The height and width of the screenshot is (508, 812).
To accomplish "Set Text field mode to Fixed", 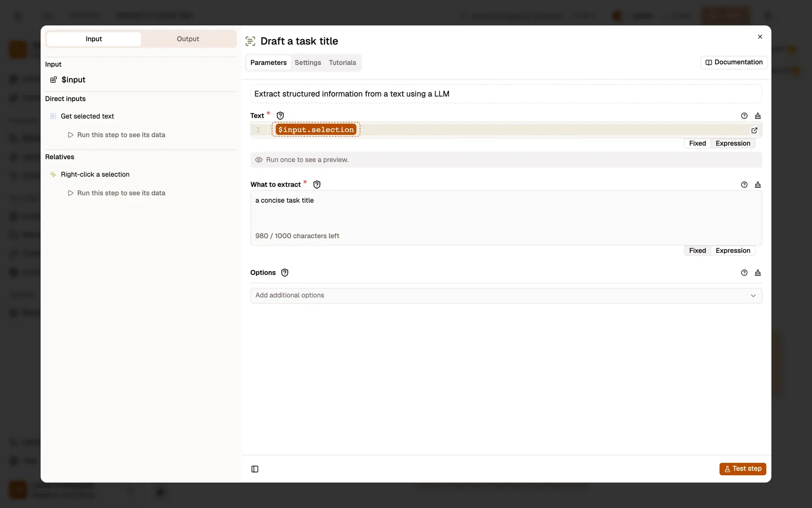I will (x=698, y=143).
